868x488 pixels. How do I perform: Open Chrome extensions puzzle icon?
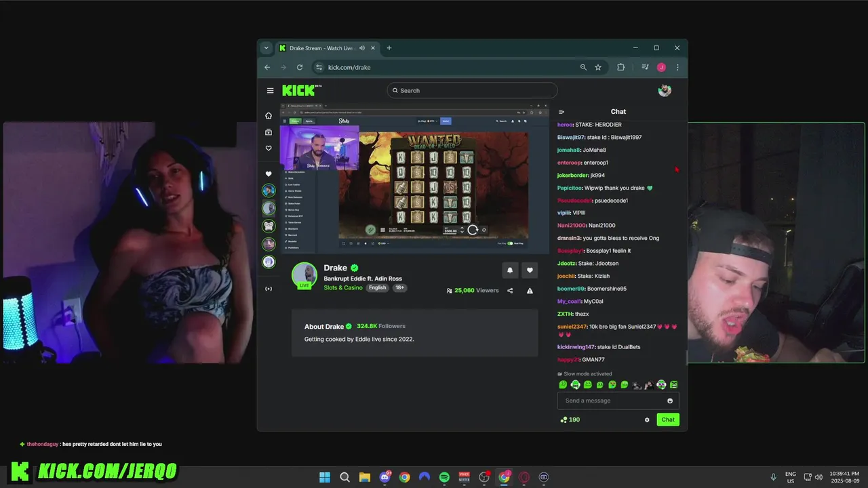point(620,67)
